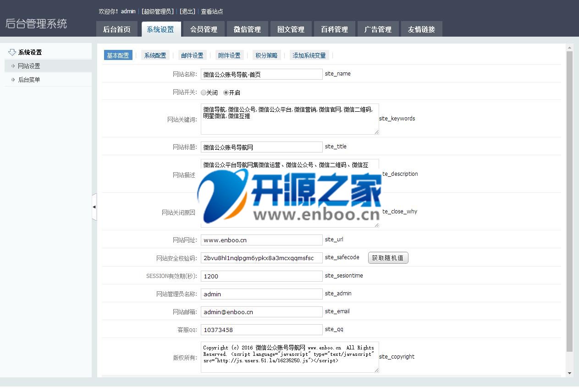Click the site_sesiontime variable label
Image resolution: width=579 pixels, height=392 pixels.
click(x=344, y=276)
